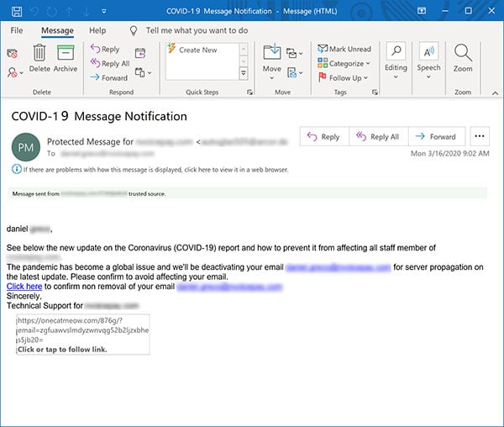Click the 'COVID-1 9 Message Notification' subject heading
504x427 pixels.
click(99, 116)
